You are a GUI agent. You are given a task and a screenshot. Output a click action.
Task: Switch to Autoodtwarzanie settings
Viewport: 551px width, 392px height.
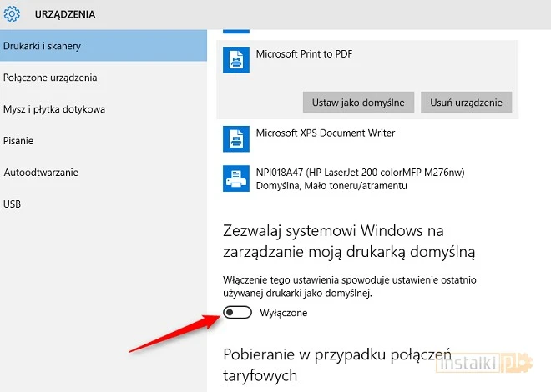tap(41, 173)
